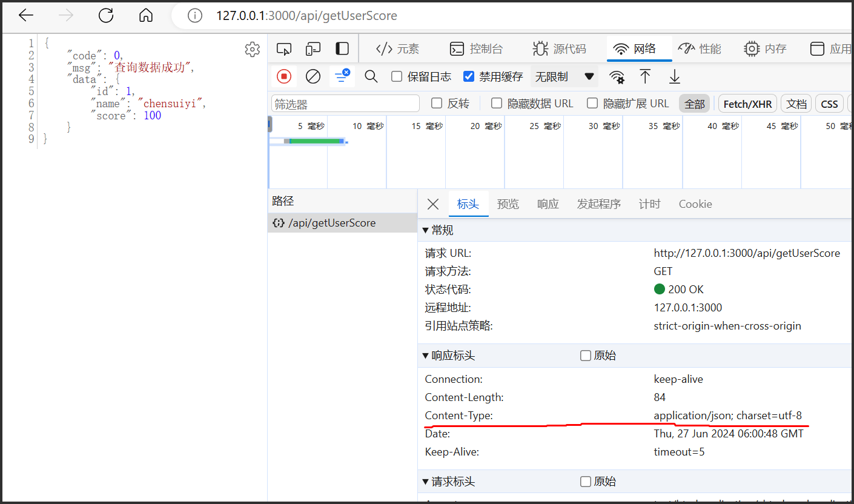
Task: Stop recording network log
Action: pos(284,76)
